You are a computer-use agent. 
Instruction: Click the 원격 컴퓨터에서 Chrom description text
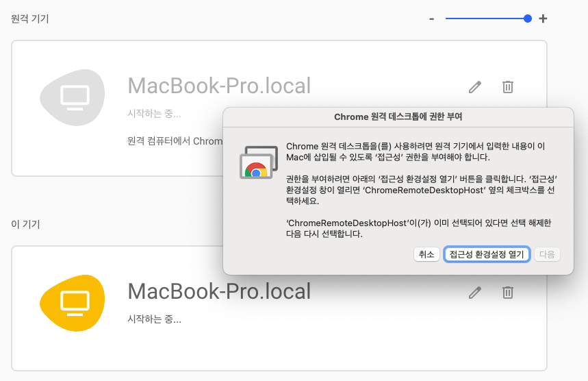click(175, 141)
